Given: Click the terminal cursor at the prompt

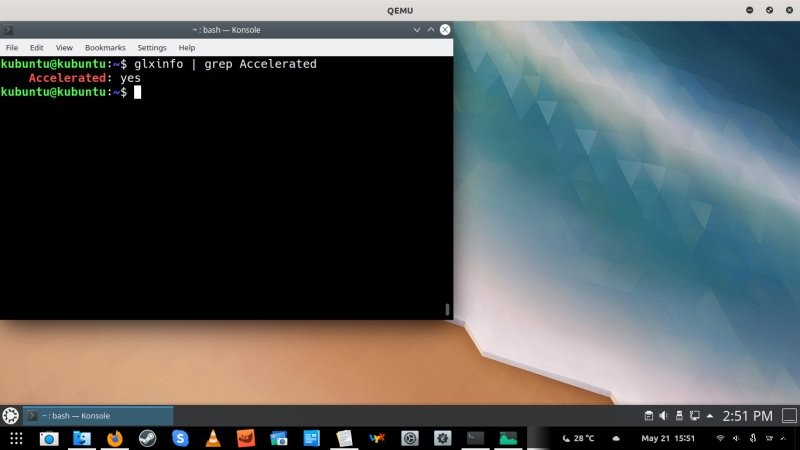Looking at the screenshot, I should tap(137, 92).
